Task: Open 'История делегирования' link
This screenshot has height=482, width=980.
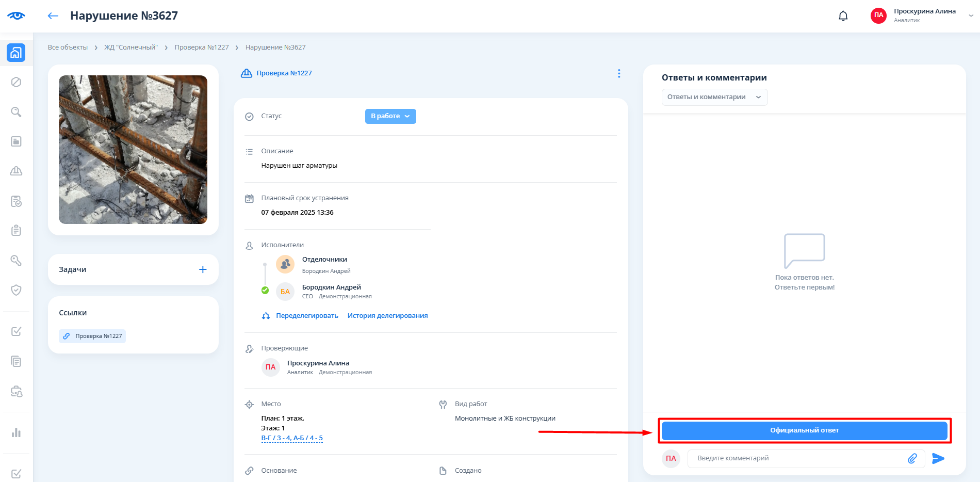Action: click(387, 316)
